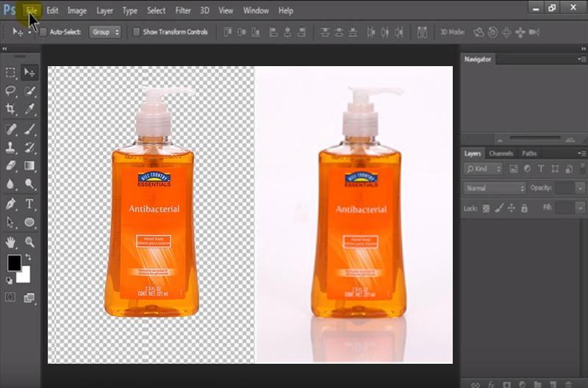Image resolution: width=588 pixels, height=388 pixels.
Task: Select the Eraser tool
Action: pos(10,165)
